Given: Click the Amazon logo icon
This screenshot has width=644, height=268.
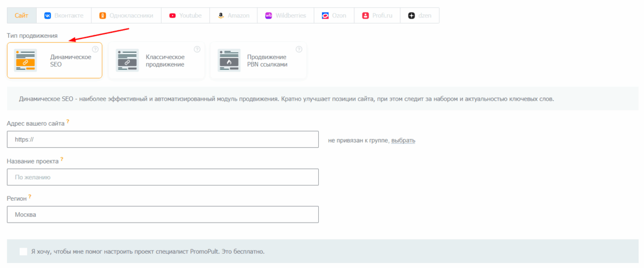Looking at the screenshot, I should coord(221,16).
